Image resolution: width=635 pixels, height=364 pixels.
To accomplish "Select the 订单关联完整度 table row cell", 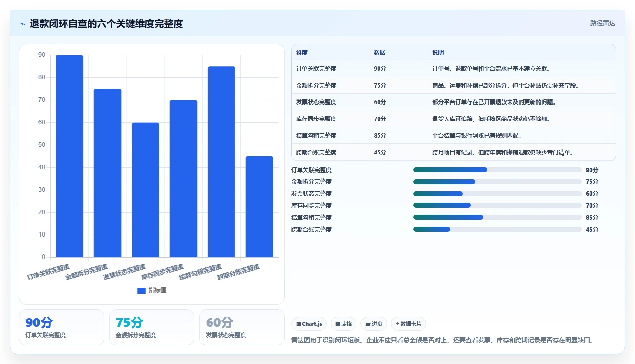I will (316, 69).
